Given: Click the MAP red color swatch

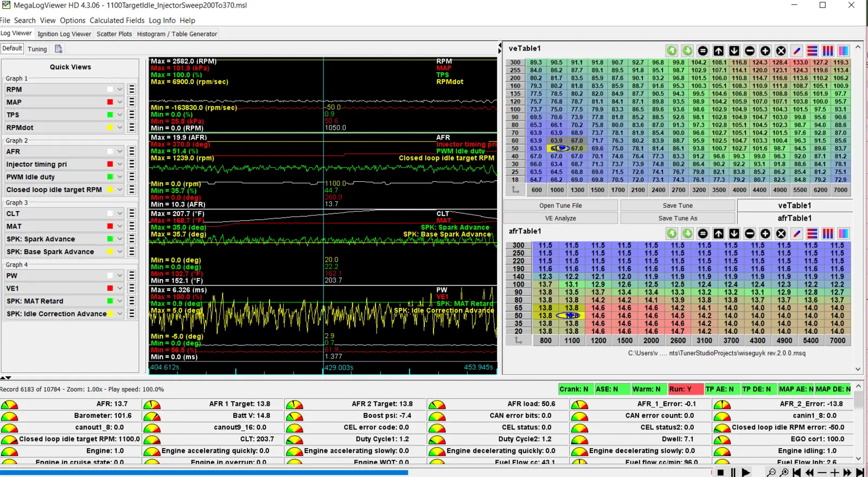Looking at the screenshot, I should click(110, 102).
